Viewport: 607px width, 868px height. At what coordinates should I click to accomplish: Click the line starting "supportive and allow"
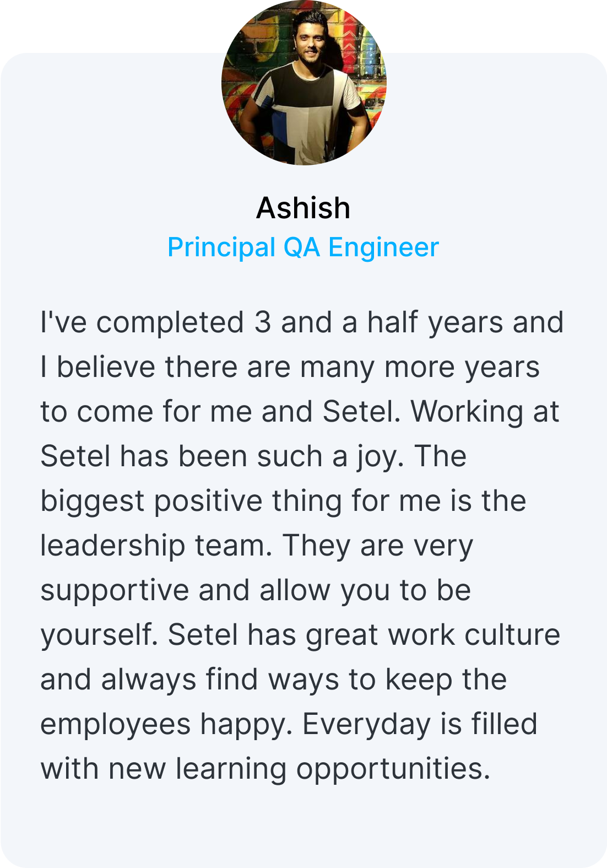coord(256,590)
